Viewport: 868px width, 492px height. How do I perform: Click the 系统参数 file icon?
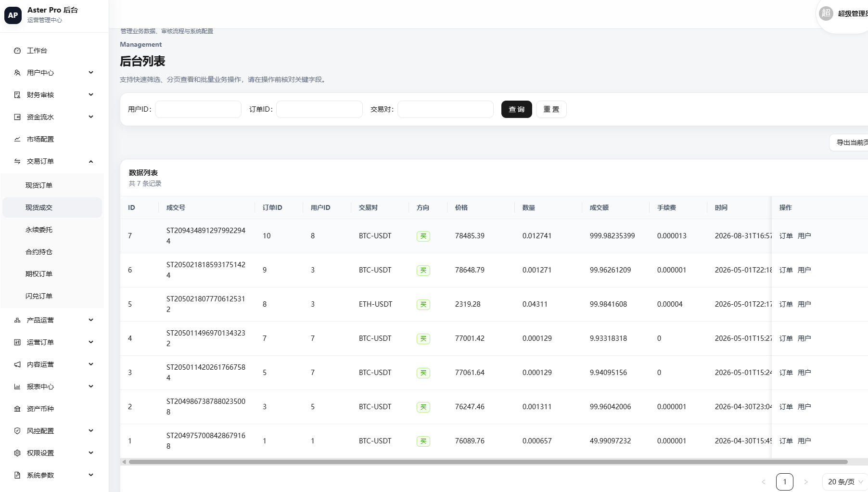point(17,475)
